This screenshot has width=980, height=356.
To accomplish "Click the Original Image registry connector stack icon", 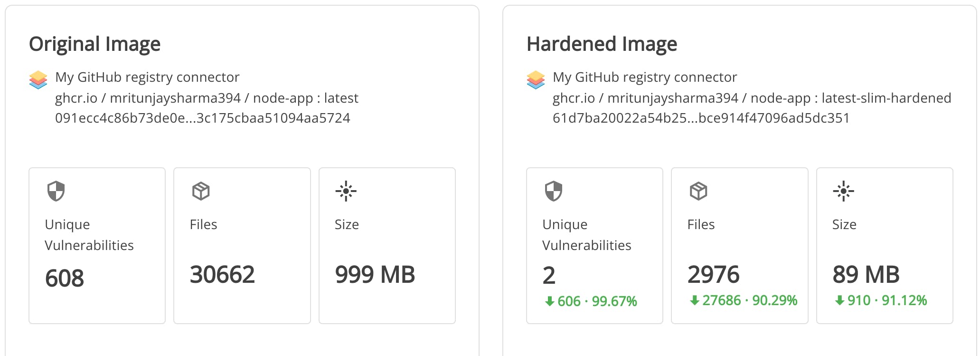I will pyautogui.click(x=38, y=80).
